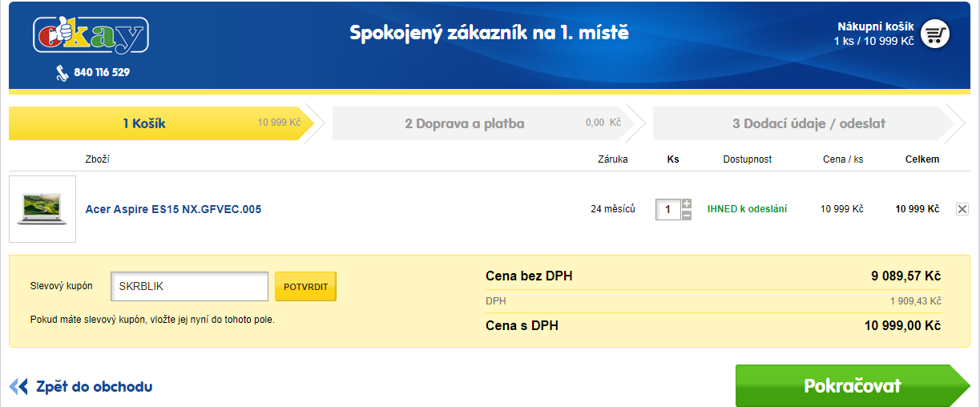The image size is (980, 407).
Task: Open the Acer laptop product thumbnail
Action: [42, 209]
